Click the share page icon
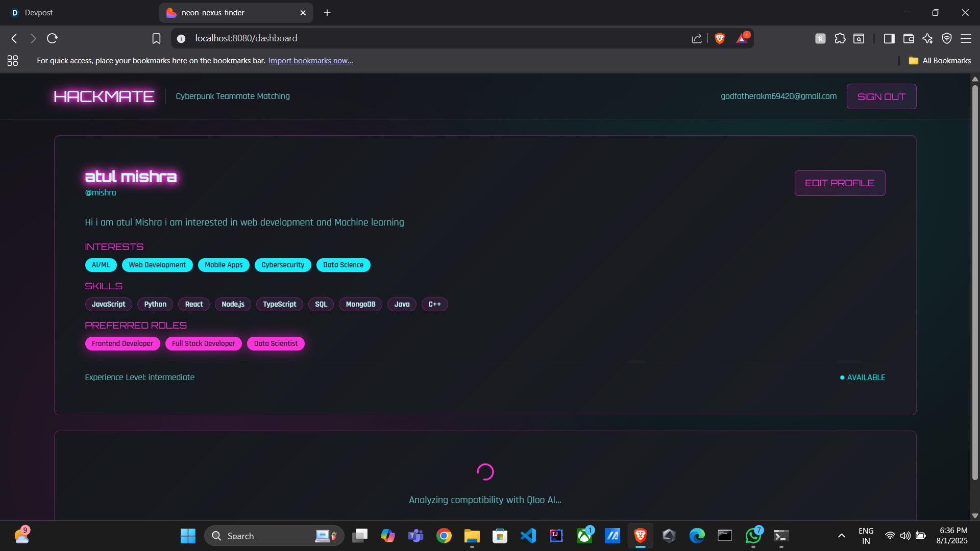 tap(697, 39)
